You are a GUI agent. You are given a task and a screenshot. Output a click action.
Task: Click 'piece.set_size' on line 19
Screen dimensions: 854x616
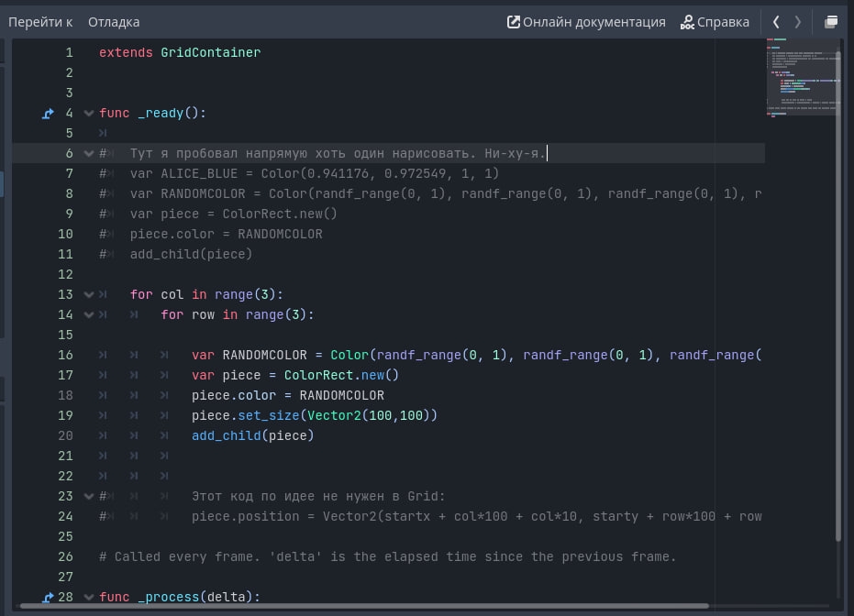[246, 416]
